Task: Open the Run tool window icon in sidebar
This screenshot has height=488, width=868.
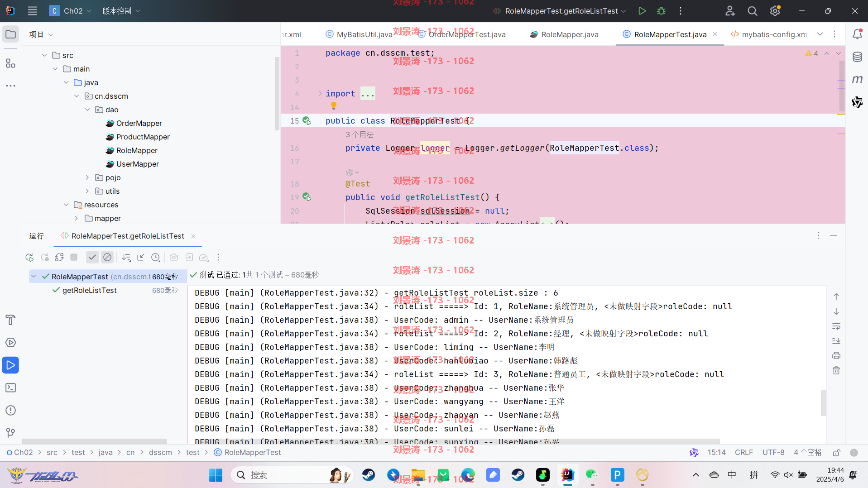Action: click(x=10, y=365)
